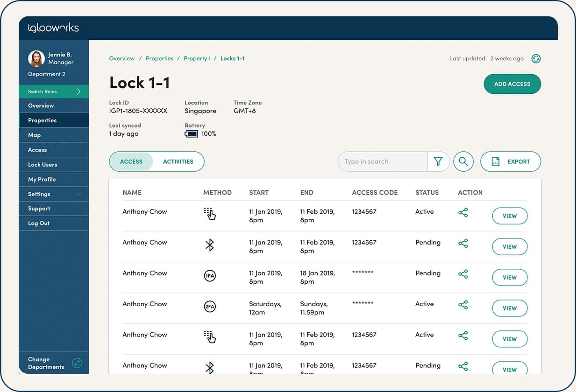Click the NAME column header
Image resolution: width=576 pixels, height=392 pixels.
click(x=132, y=192)
